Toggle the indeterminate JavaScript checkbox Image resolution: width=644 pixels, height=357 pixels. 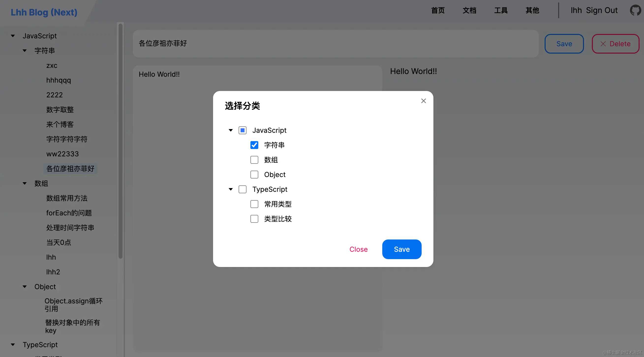[x=242, y=130]
